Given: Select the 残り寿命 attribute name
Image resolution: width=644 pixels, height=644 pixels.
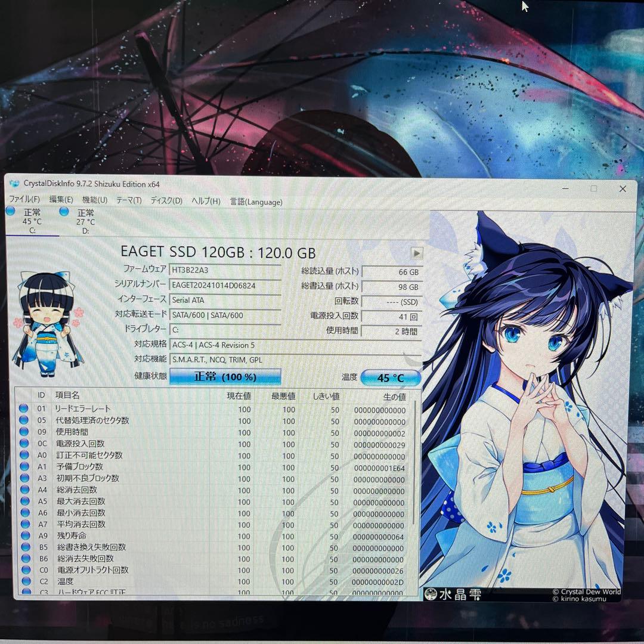Looking at the screenshot, I should (72, 535).
